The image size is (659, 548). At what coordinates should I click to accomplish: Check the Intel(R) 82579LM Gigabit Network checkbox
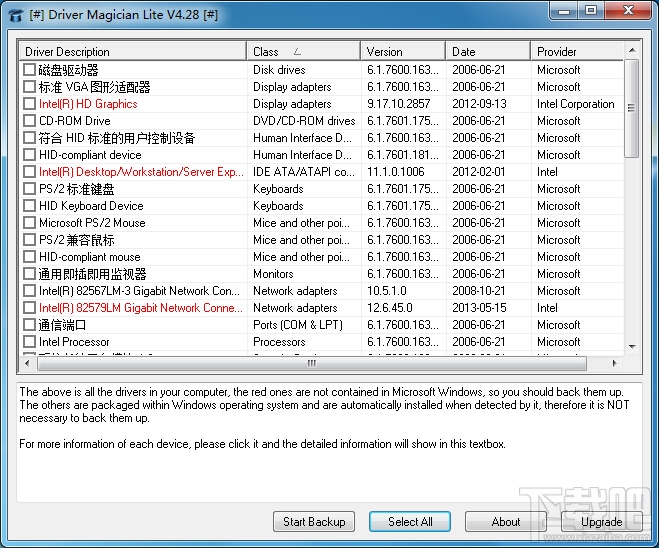pos(29,308)
